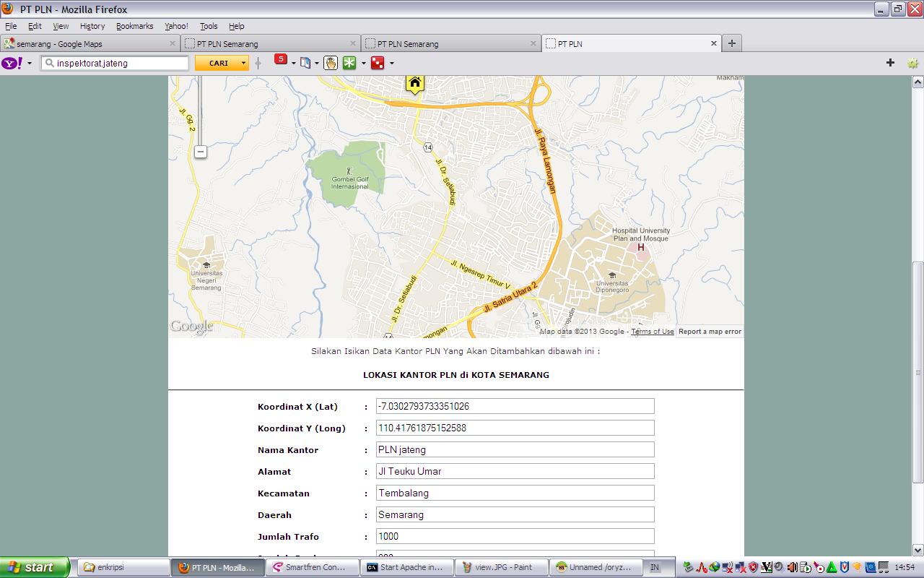Open a new browser tab
This screenshot has height=578, width=924.
[x=731, y=43]
